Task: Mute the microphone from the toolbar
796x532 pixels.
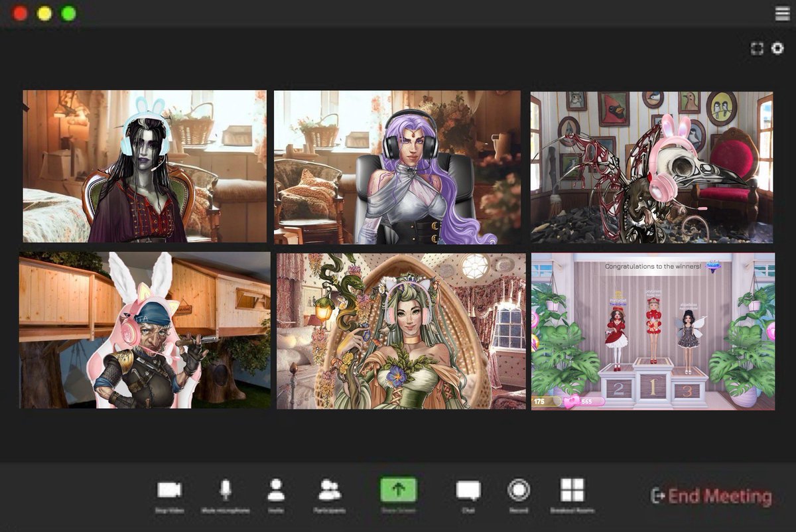Action: 226,490
